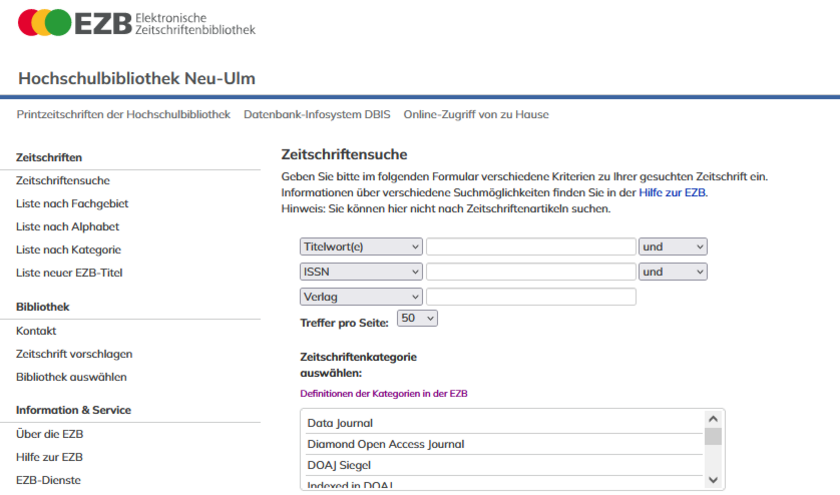Click Bibliothek auswählen link
Viewport: 840px width, 495px height.
[71, 377]
